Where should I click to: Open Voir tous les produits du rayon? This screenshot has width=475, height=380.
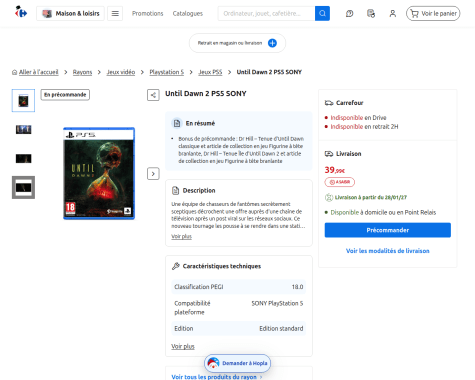pos(217,377)
